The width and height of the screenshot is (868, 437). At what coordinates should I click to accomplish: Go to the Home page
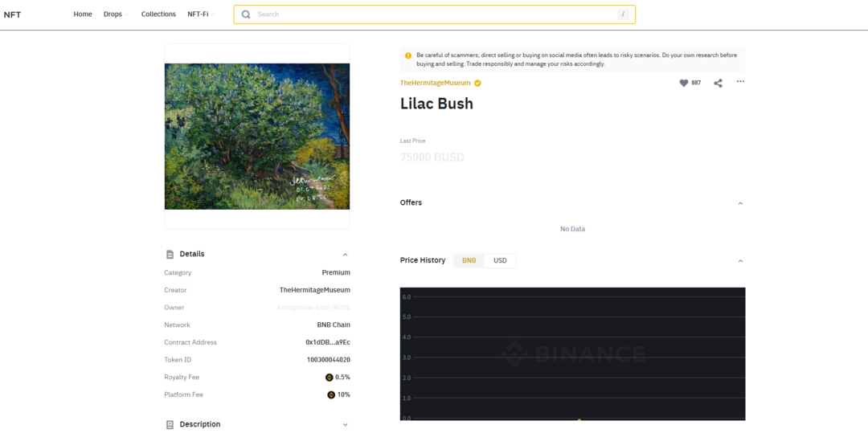(x=83, y=14)
